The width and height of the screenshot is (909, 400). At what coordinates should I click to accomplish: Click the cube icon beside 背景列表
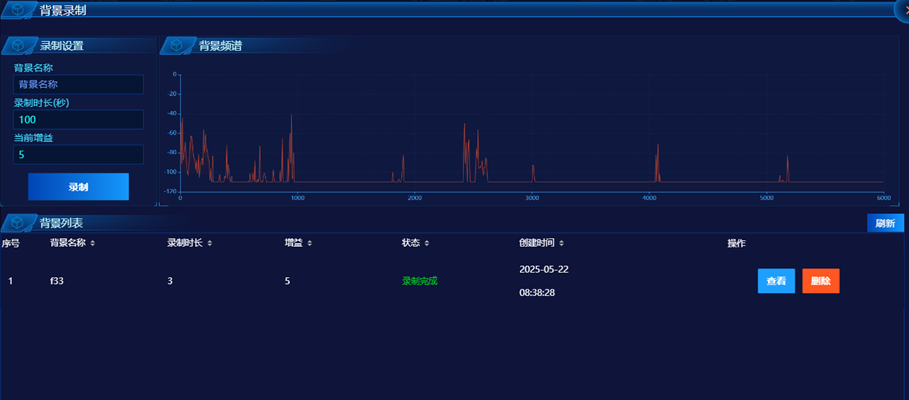(18, 222)
